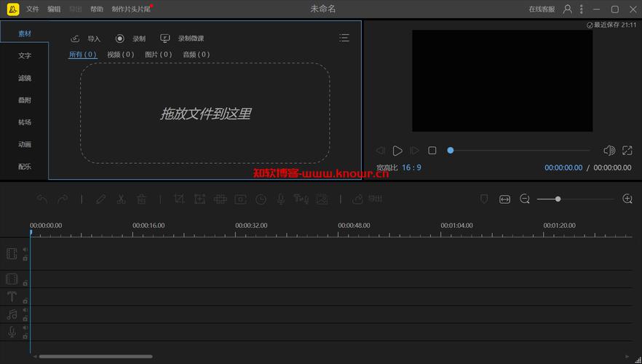Image resolution: width=642 pixels, height=364 pixels.
Task: Click the 导入 import icon
Action: point(76,39)
